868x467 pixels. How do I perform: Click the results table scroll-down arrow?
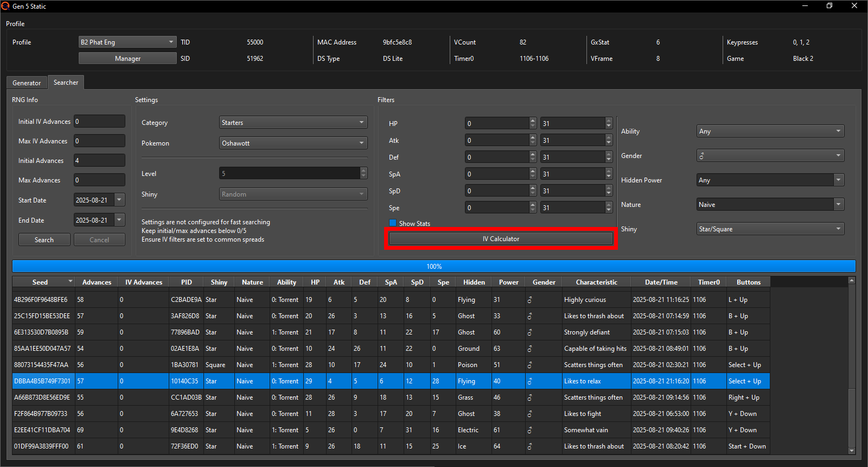tap(852, 450)
